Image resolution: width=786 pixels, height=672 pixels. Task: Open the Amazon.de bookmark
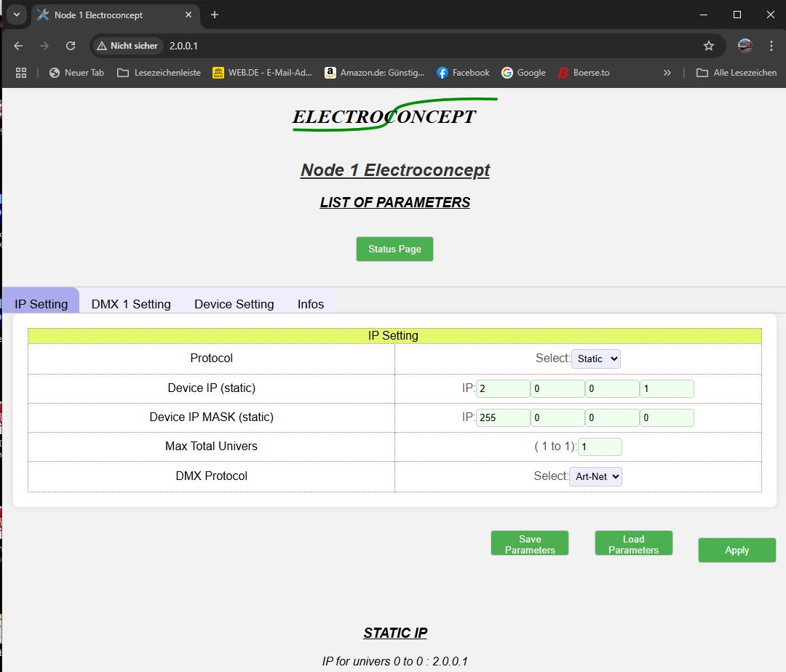point(375,73)
